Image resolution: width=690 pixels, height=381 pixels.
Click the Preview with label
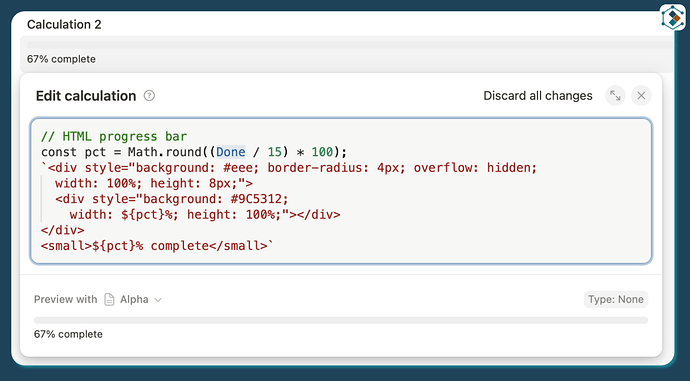(x=66, y=300)
